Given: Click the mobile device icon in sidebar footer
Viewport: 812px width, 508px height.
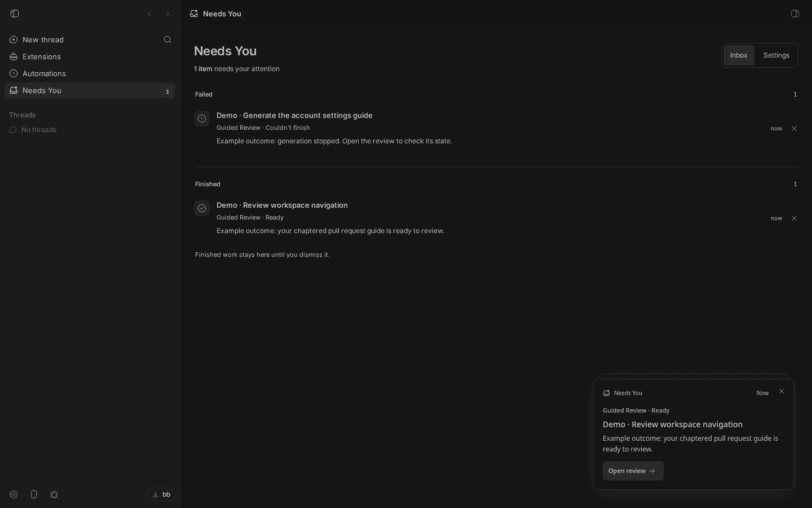Looking at the screenshot, I should pos(34,494).
